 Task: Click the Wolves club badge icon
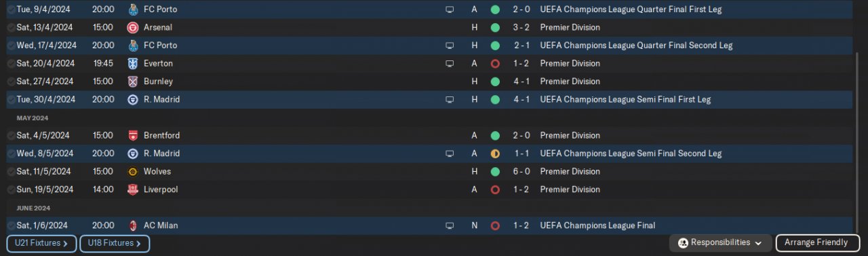133,171
